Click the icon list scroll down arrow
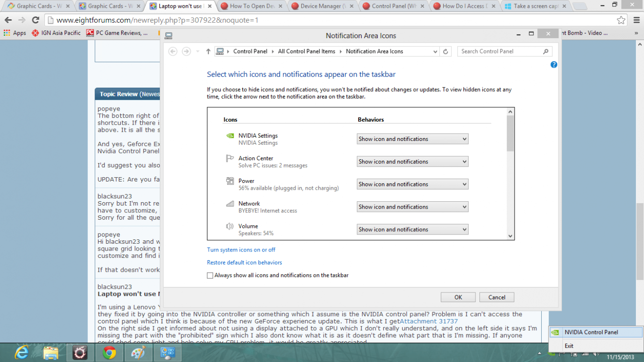 (510, 236)
